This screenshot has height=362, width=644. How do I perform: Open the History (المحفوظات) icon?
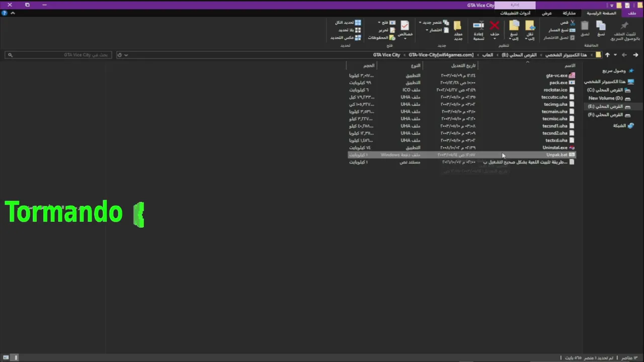(x=392, y=38)
